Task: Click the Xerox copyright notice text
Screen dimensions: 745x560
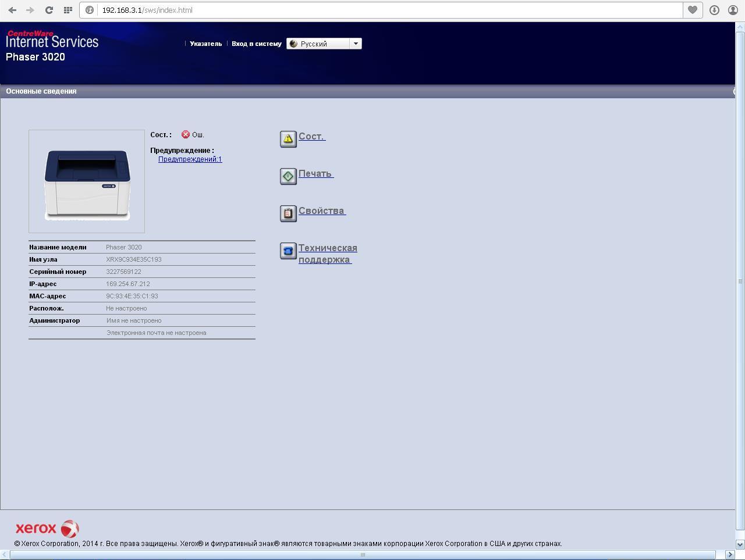Action: pos(288,544)
